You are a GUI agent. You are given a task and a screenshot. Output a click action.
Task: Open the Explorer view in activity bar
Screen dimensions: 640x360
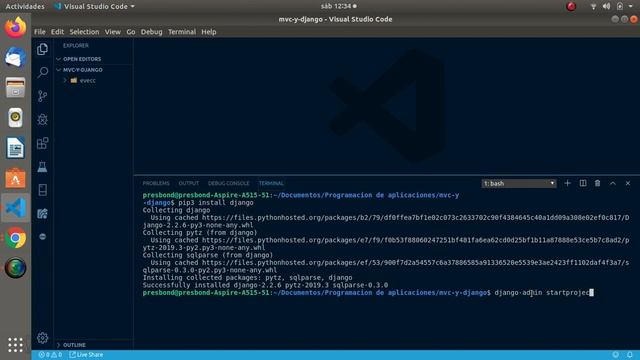pos(42,49)
